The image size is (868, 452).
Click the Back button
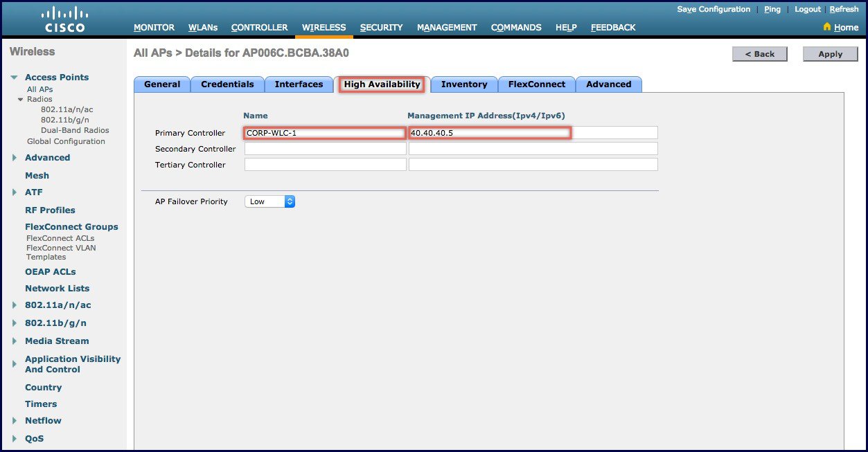(760, 54)
